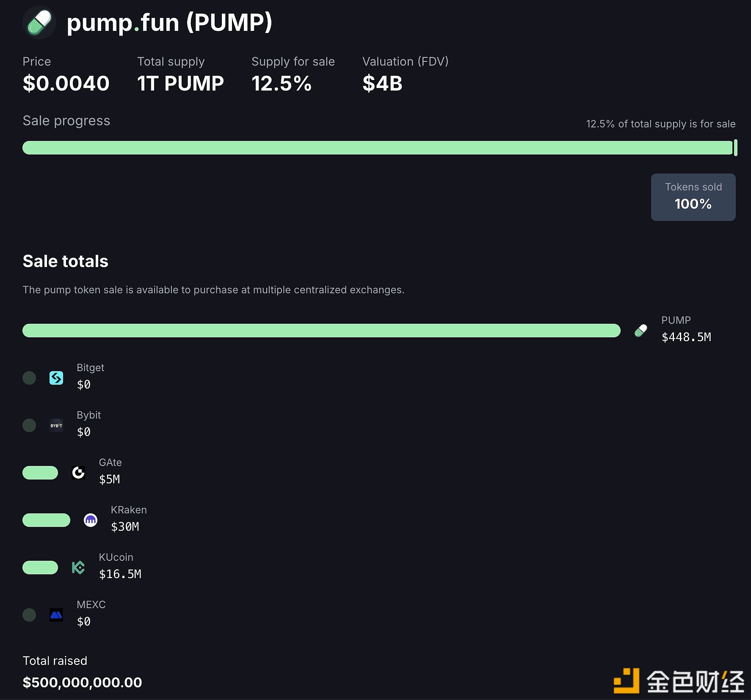The image size is (751, 700).
Task: Click the $4B valuation figure
Action: point(382,83)
